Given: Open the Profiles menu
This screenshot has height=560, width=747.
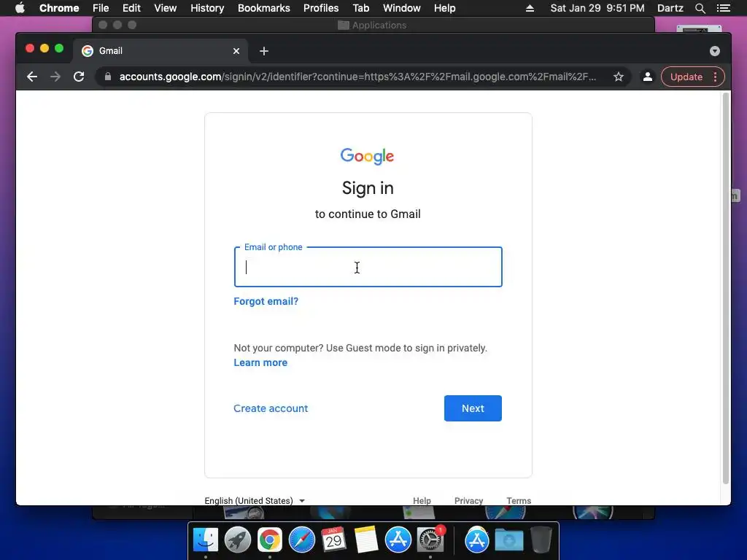Looking at the screenshot, I should [321, 8].
